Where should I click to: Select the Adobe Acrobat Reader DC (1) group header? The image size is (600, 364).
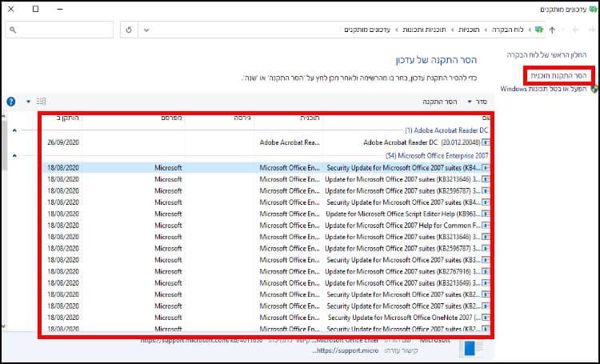[x=446, y=130]
